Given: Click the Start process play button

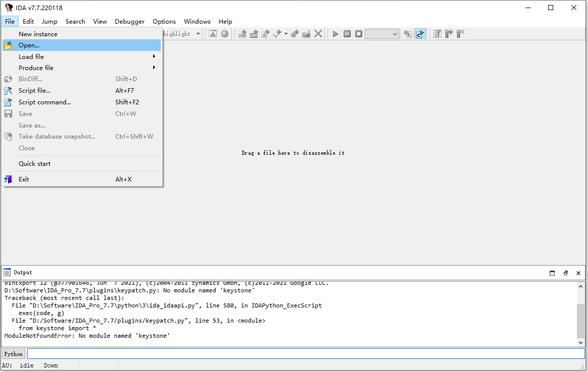Looking at the screenshot, I should click(336, 34).
